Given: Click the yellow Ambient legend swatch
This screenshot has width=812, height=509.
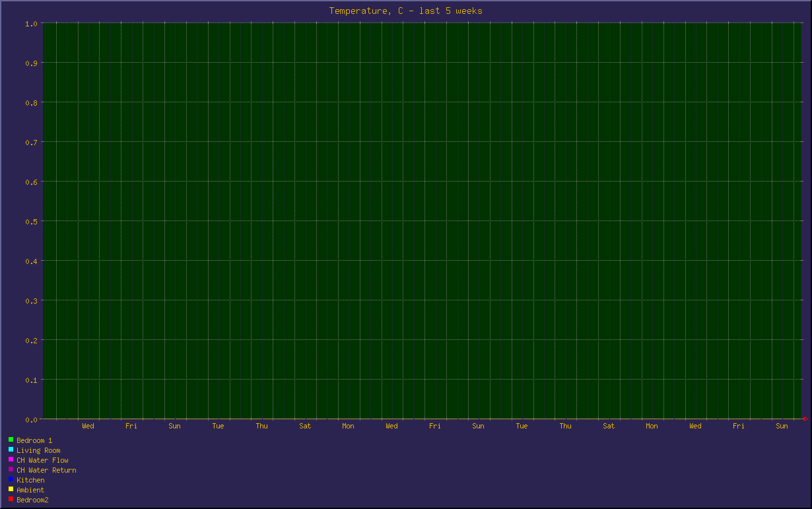Looking at the screenshot, I should [11, 489].
